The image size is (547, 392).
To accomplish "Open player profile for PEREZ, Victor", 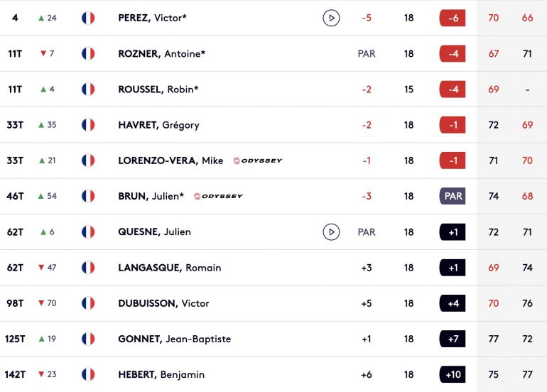I will coord(153,18).
